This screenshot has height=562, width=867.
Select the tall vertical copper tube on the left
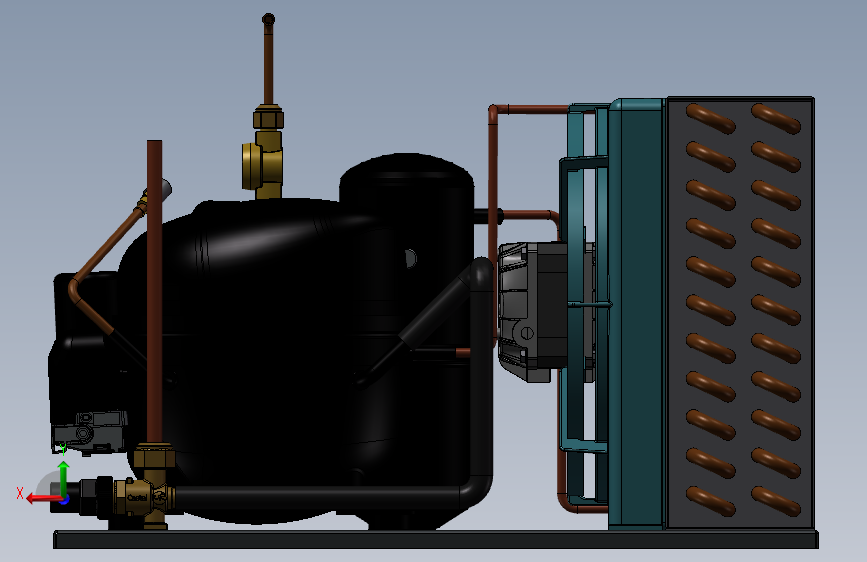click(154, 292)
